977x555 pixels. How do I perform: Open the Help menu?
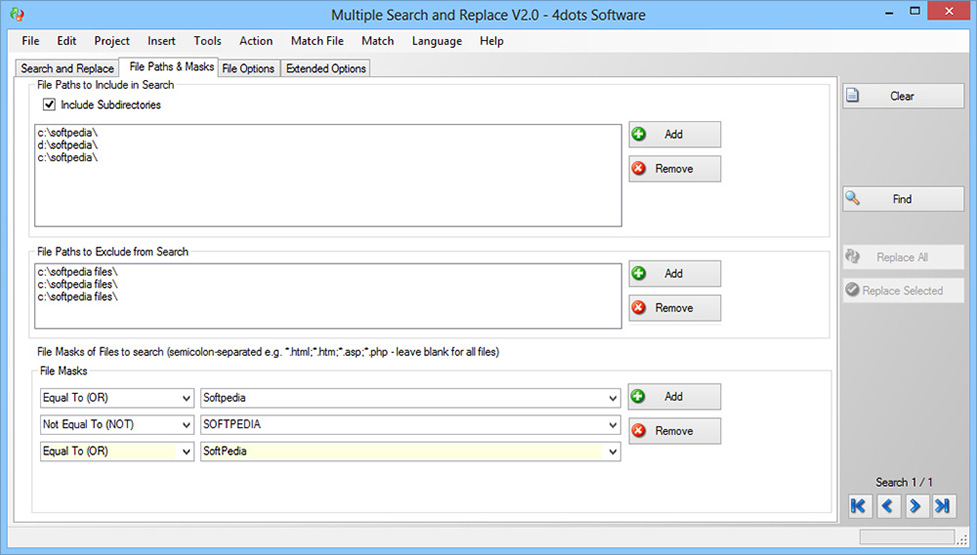click(x=491, y=41)
